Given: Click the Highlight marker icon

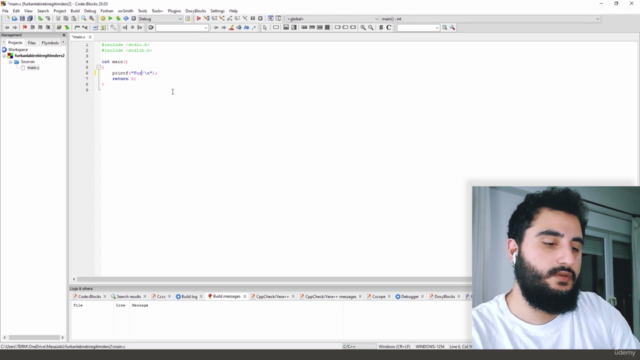Looking at the screenshot, I should click(x=231, y=27).
